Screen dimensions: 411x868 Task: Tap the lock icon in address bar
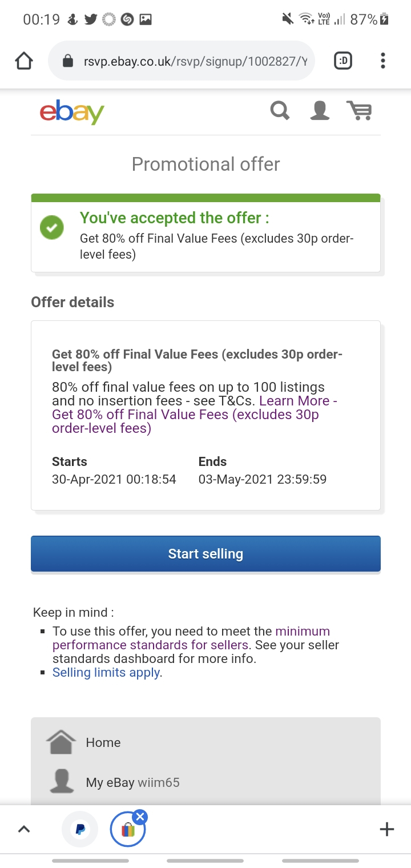coord(67,61)
